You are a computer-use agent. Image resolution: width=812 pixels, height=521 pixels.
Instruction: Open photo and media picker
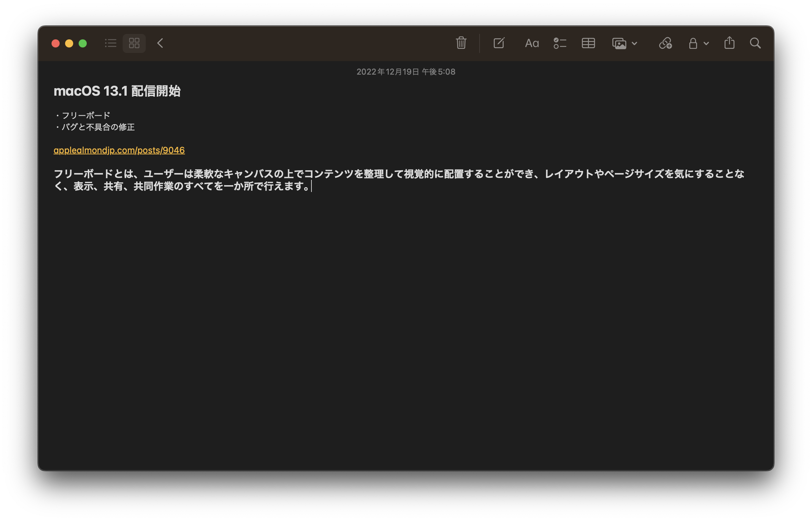pyautogui.click(x=619, y=43)
